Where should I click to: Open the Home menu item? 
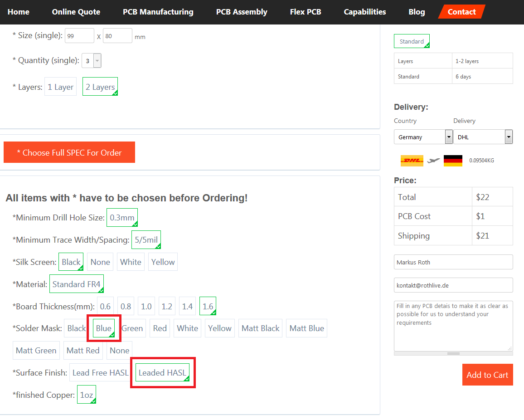tap(19, 12)
